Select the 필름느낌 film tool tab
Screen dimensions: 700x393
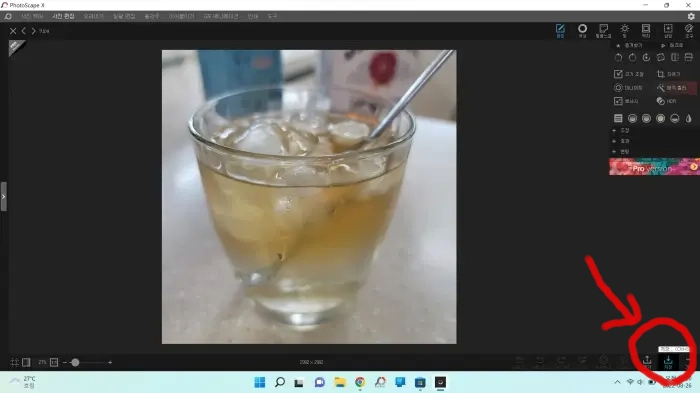pos(604,31)
